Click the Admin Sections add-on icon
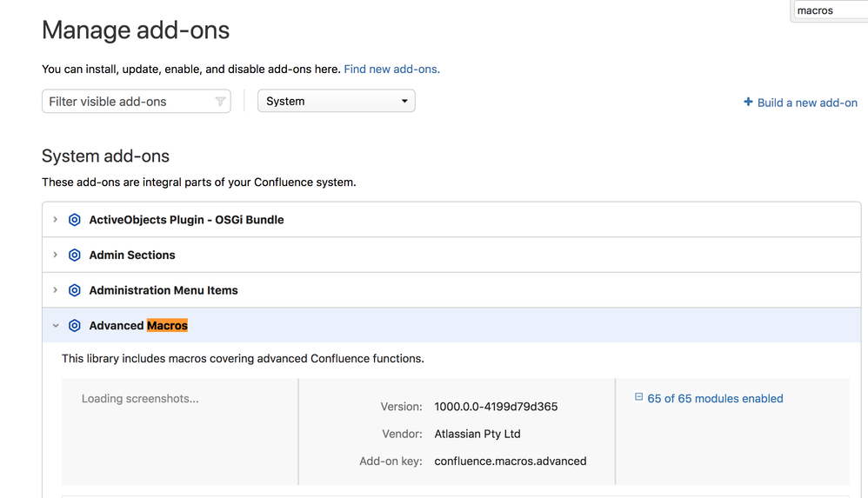868x498 pixels. [74, 256]
